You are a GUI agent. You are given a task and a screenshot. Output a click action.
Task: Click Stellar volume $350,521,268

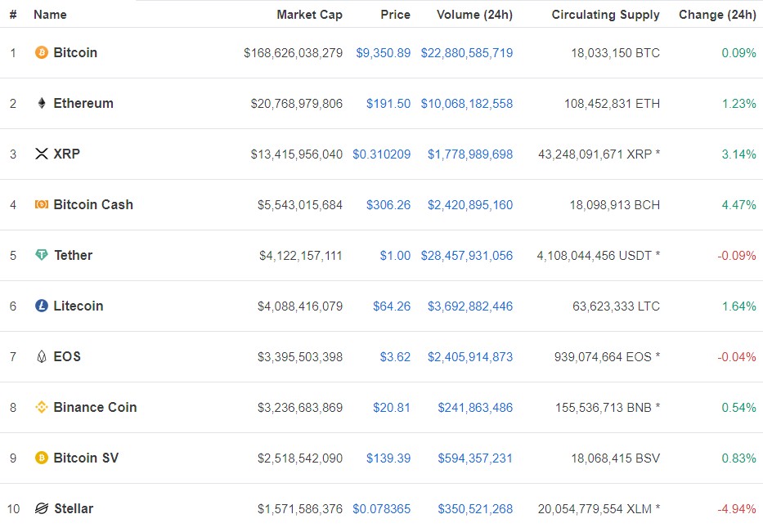coord(475,508)
